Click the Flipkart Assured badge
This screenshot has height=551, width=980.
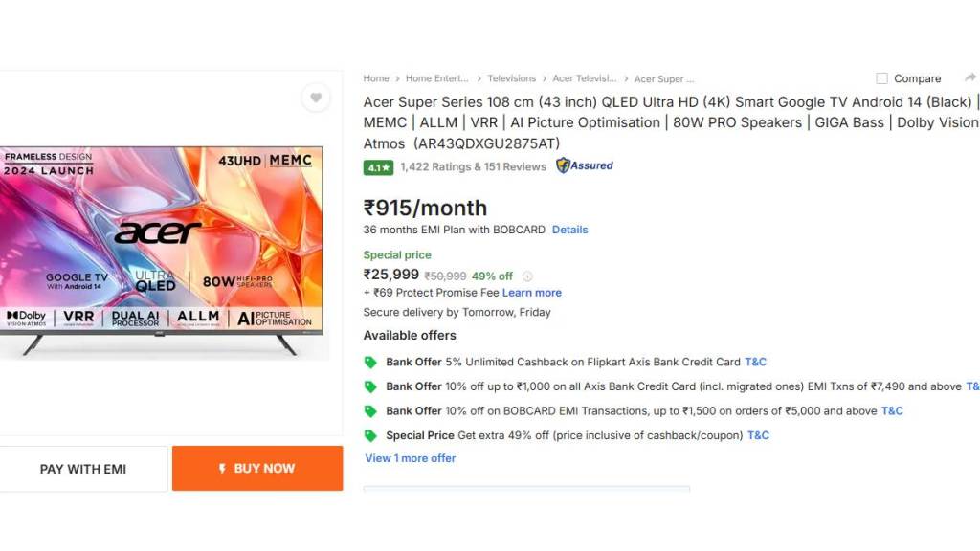(x=585, y=165)
